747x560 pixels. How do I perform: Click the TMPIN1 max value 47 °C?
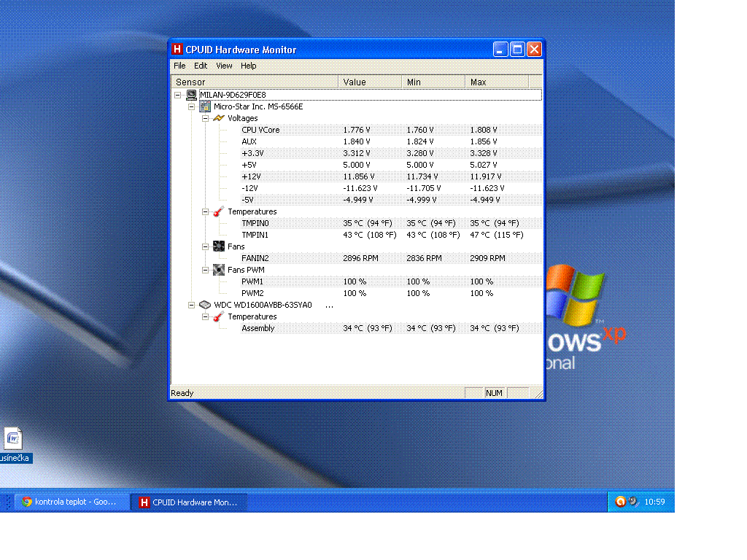click(x=496, y=235)
